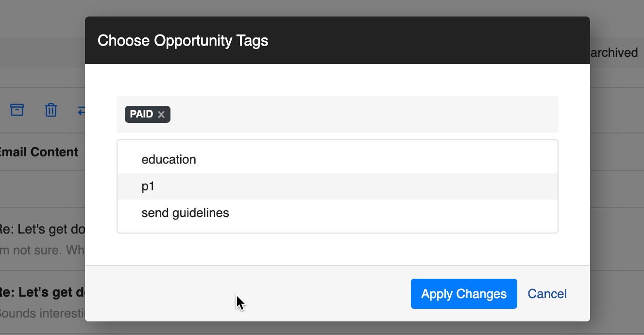The height and width of the screenshot is (335, 644).
Task: Click the archived label at top right
Action: point(613,52)
